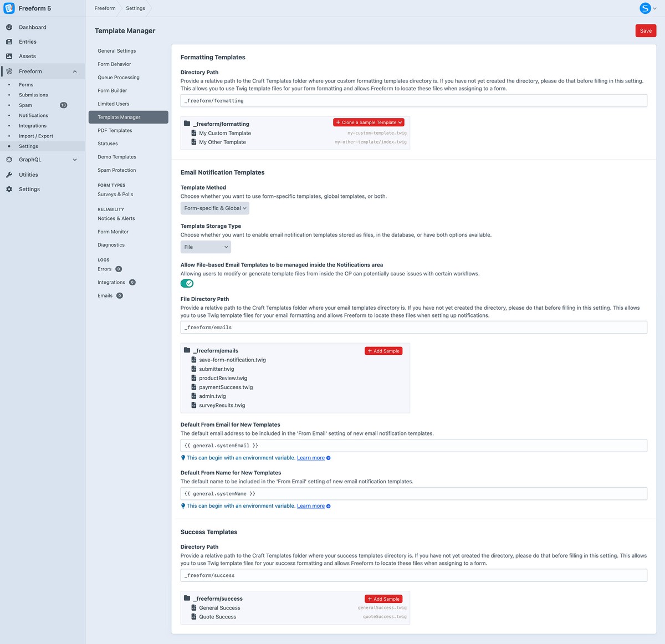Viewport: 665px width, 644px height.
Task: Open Assets via its sidebar icon
Action: (8, 55)
